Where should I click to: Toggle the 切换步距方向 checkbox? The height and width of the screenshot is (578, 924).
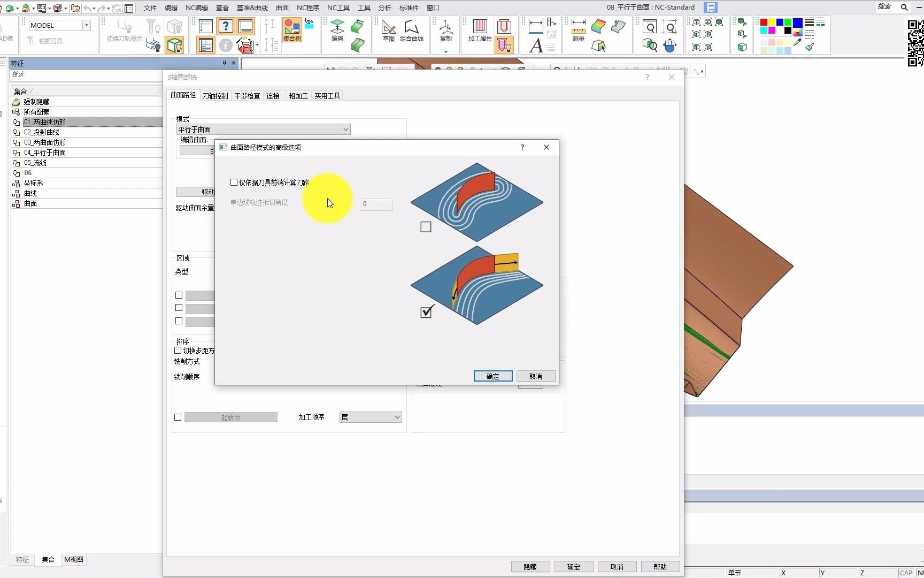click(x=178, y=351)
